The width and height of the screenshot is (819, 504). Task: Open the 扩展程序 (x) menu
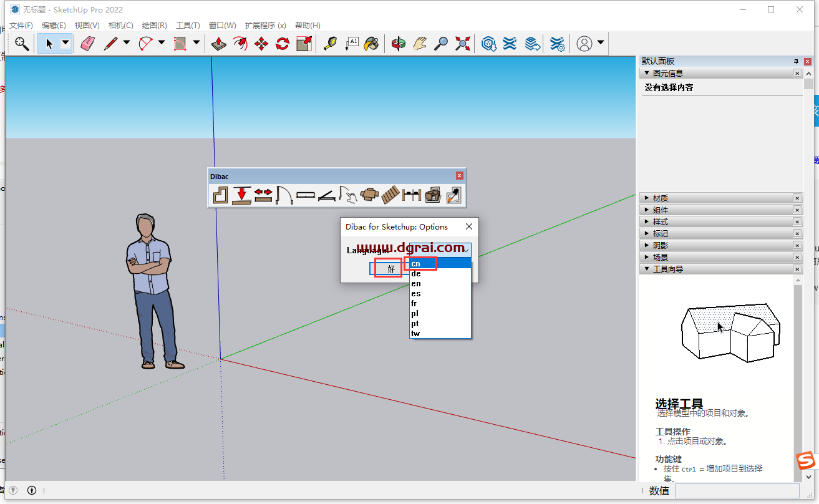point(266,26)
